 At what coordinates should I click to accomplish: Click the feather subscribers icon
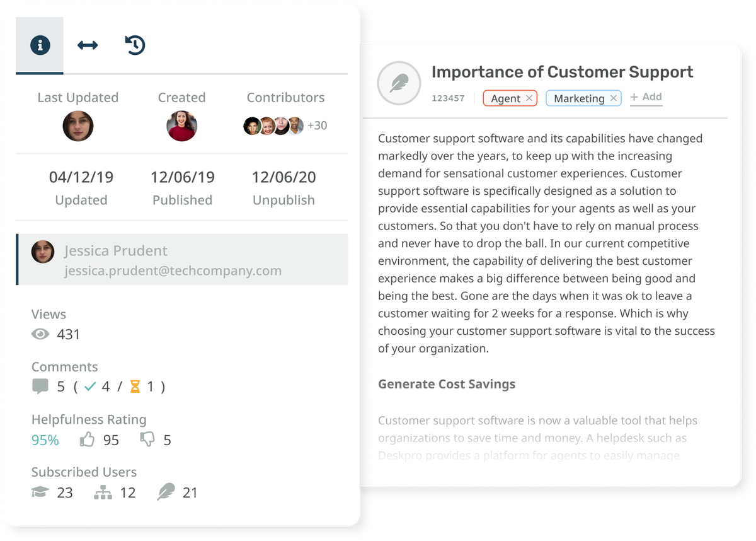click(166, 492)
